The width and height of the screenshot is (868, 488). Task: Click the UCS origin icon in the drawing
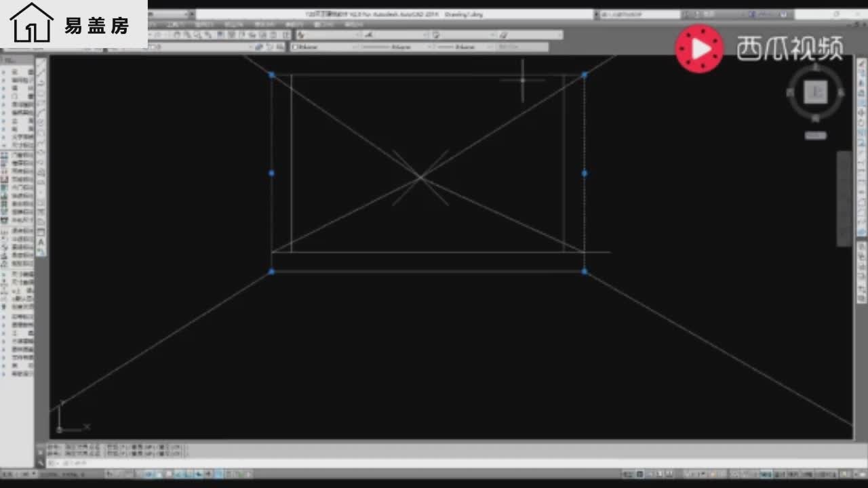[60, 429]
